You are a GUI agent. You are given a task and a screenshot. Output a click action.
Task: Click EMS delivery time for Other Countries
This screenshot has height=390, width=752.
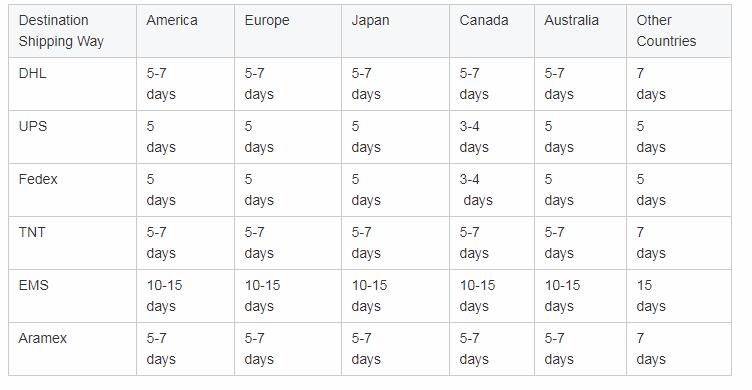679,296
